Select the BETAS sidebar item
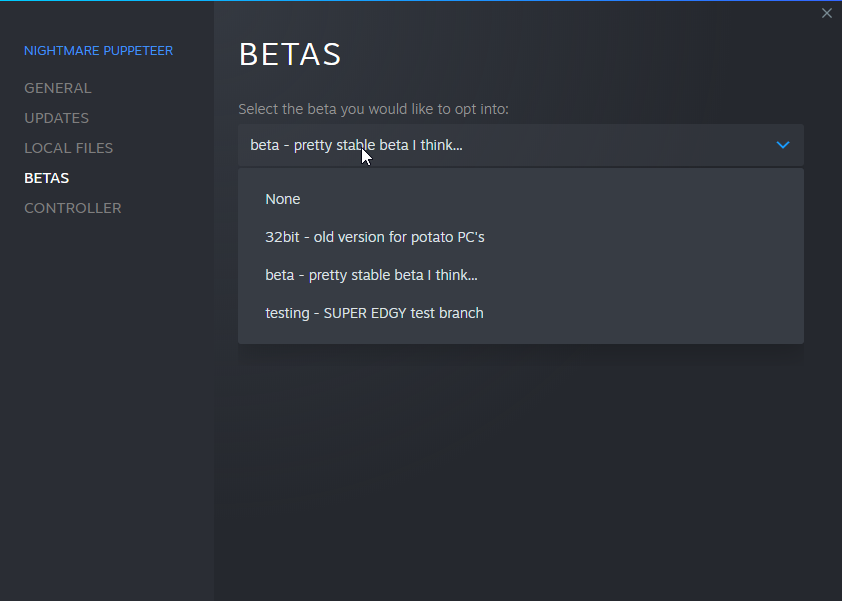Viewport: 842px width, 601px height. [46, 178]
